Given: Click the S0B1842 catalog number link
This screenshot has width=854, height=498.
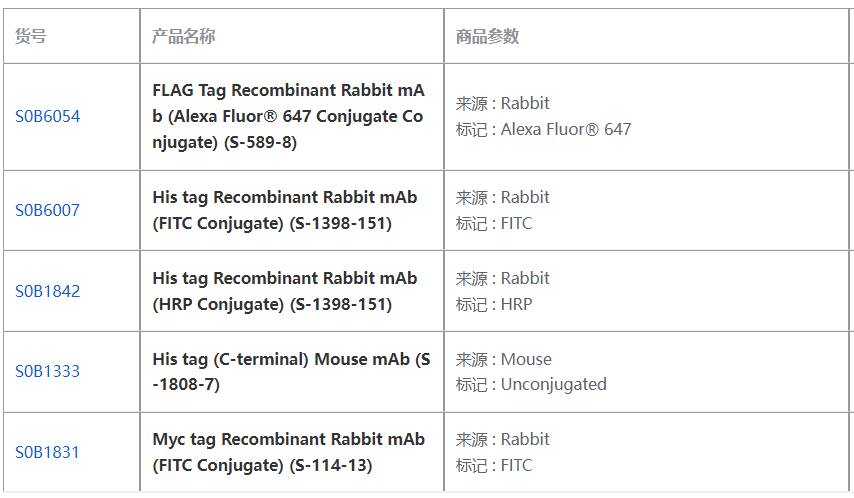Looking at the screenshot, I should point(47,291).
